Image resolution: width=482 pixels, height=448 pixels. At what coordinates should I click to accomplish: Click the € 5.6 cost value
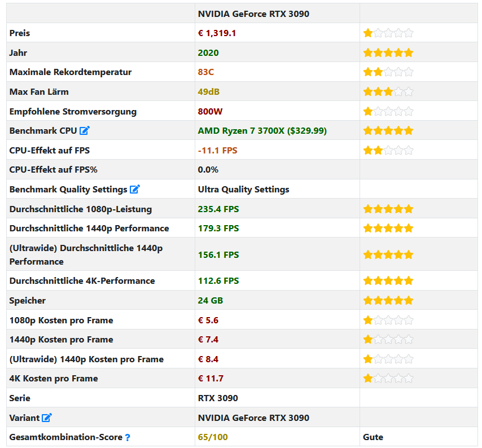point(208,320)
